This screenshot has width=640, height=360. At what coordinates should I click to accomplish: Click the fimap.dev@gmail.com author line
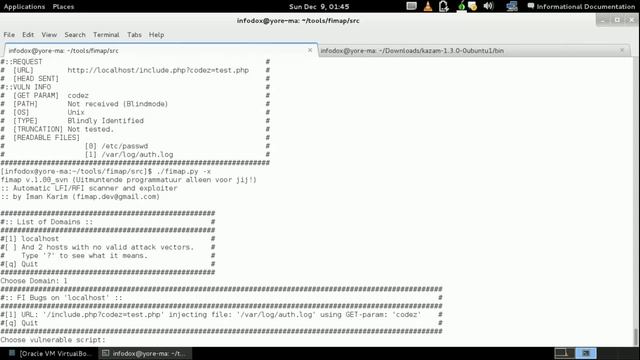(80, 197)
